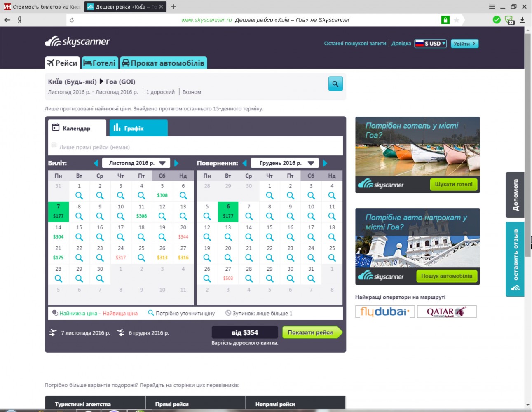The height and width of the screenshot is (412, 532).
Task: Click the blue search magnifier button
Action: (x=335, y=84)
